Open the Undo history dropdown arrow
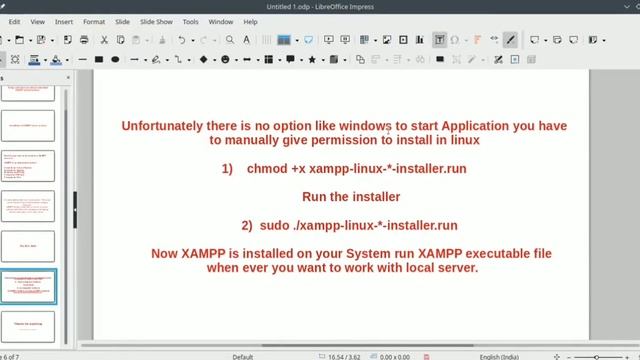Viewport: 640px width, 360px height. (193, 40)
